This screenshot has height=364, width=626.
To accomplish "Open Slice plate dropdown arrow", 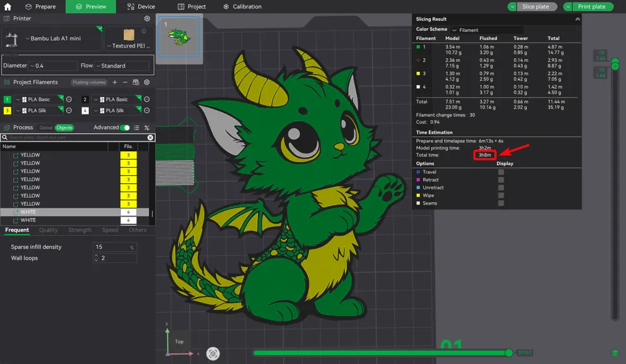I will coord(512,7).
